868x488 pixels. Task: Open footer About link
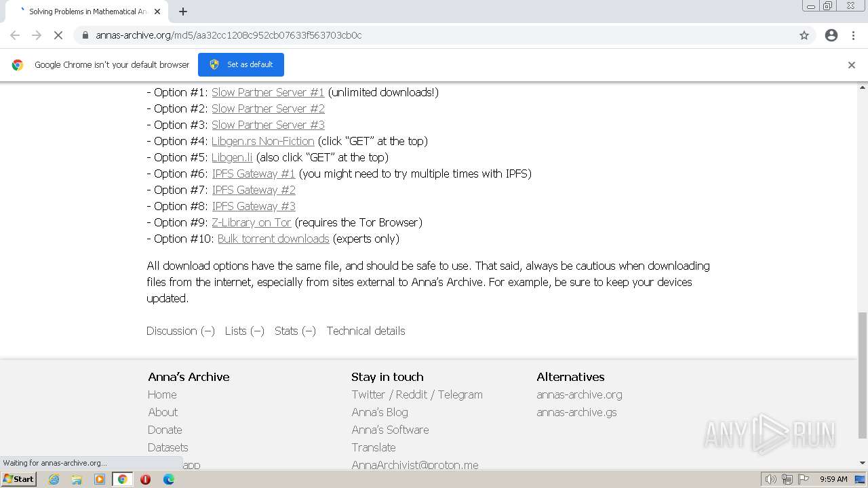pyautogui.click(x=163, y=412)
